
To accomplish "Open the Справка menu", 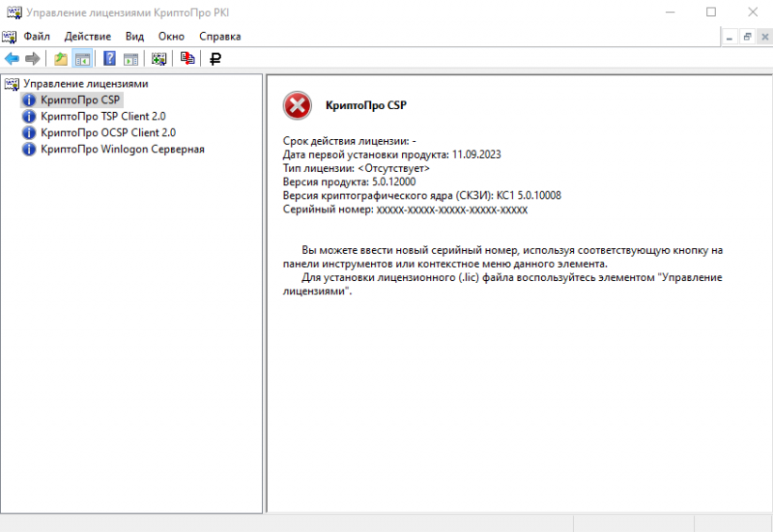I will (219, 36).
